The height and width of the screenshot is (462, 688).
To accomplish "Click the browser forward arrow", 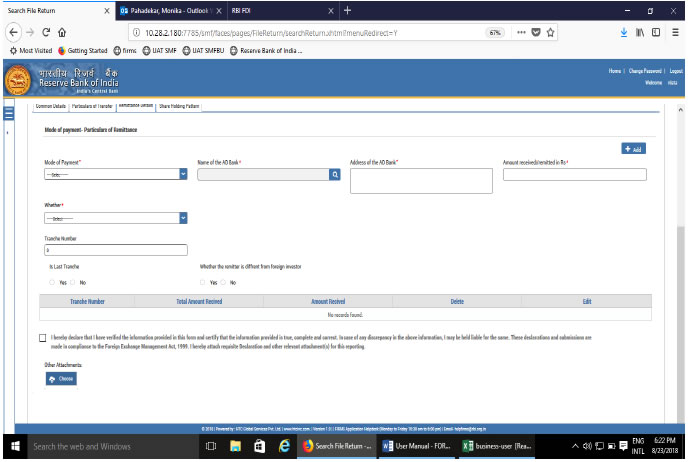I will [x=30, y=32].
